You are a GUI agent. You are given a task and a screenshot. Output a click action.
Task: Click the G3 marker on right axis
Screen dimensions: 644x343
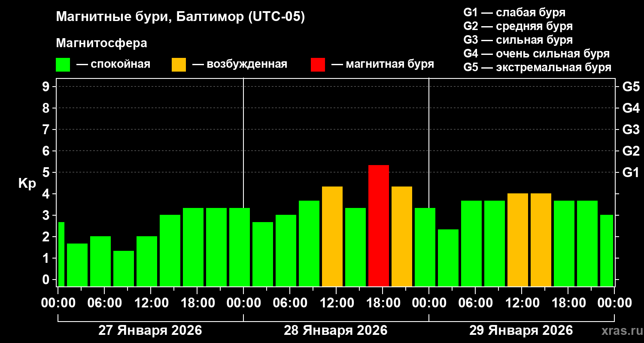631,129
